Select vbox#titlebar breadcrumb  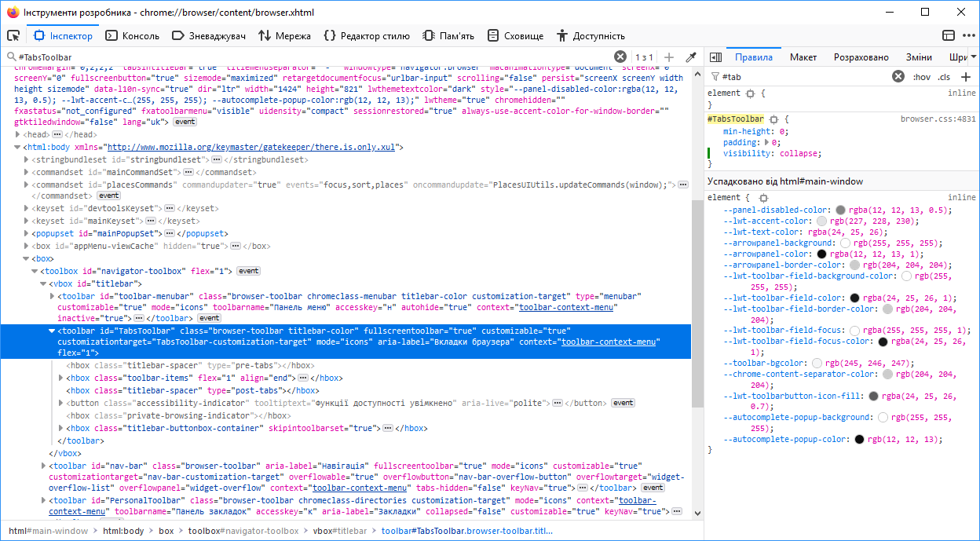pyautogui.click(x=340, y=531)
